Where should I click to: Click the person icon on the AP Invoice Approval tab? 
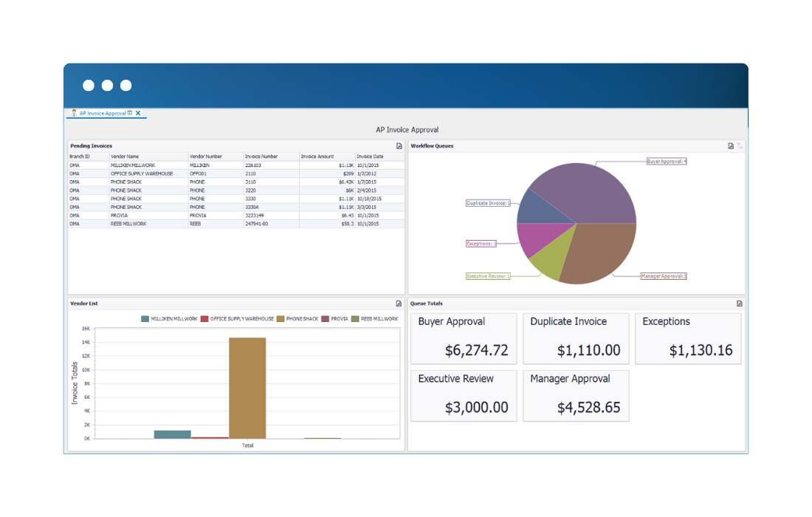pos(74,113)
